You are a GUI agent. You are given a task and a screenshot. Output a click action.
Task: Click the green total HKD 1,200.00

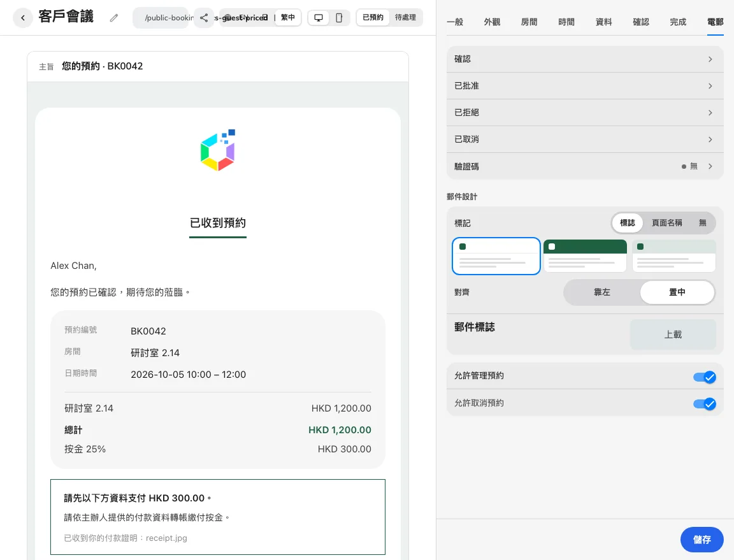coord(340,430)
